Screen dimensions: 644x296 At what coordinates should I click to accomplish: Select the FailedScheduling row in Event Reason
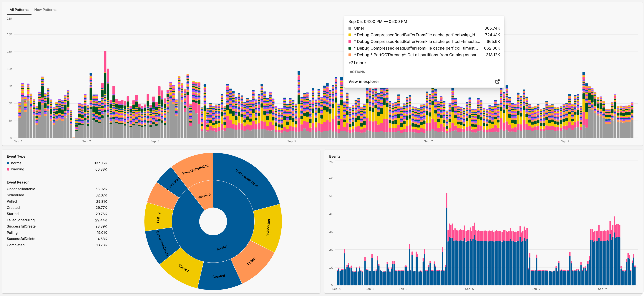coord(57,220)
